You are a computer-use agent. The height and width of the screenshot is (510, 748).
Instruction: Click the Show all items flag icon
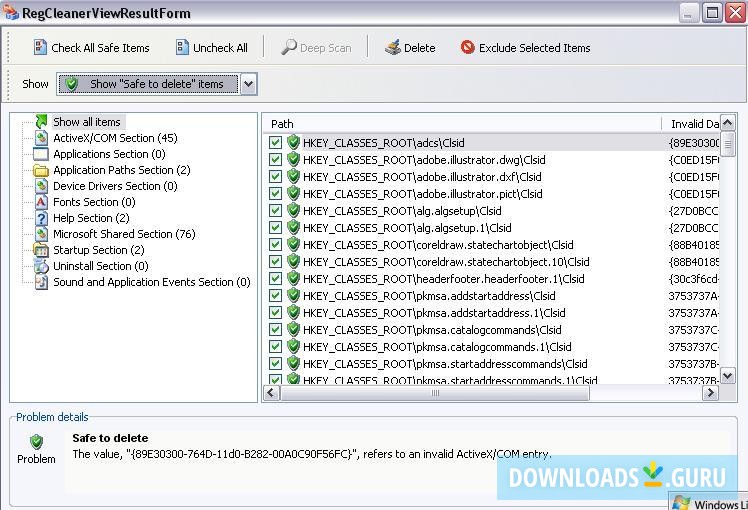(42, 122)
